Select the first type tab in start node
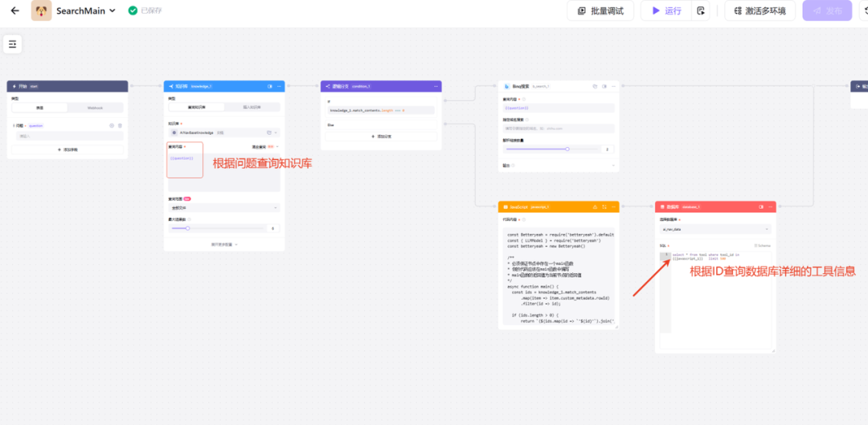 click(39, 108)
